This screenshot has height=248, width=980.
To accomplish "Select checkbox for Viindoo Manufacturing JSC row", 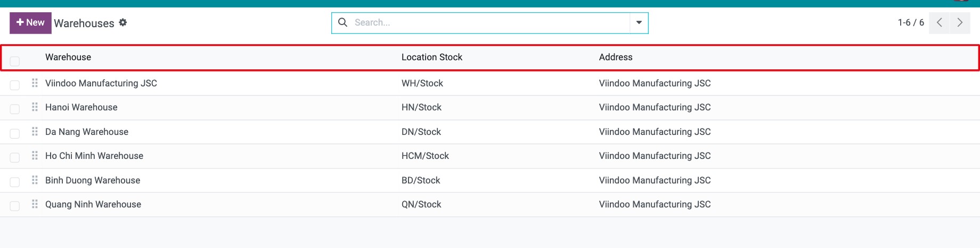I will [15, 85].
